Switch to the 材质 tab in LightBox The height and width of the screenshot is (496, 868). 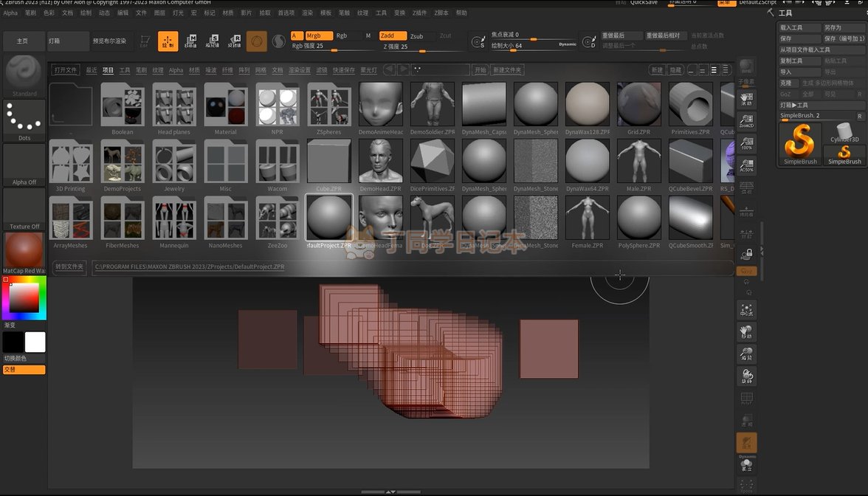pyautogui.click(x=194, y=70)
